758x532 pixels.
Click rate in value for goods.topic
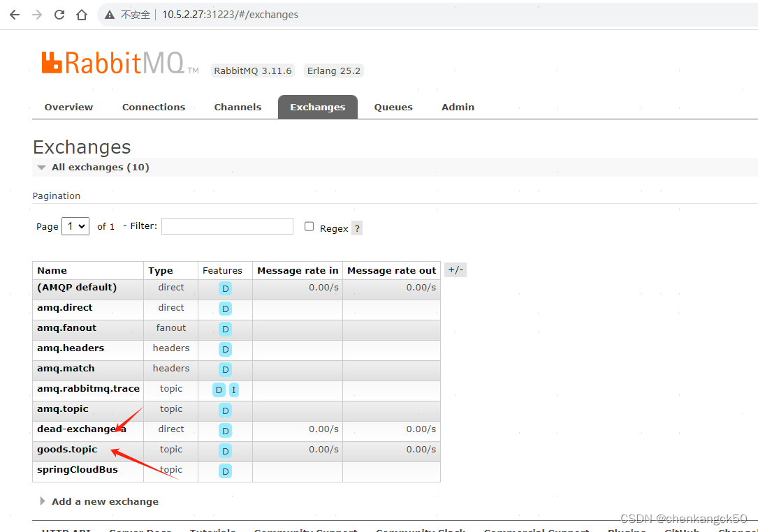pos(324,450)
